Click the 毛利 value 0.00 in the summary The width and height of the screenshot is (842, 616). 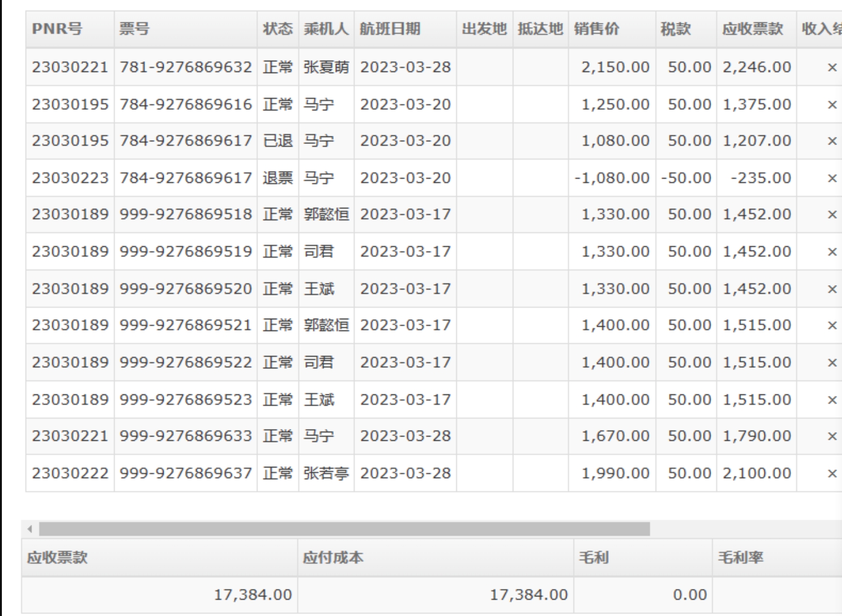[690, 595]
